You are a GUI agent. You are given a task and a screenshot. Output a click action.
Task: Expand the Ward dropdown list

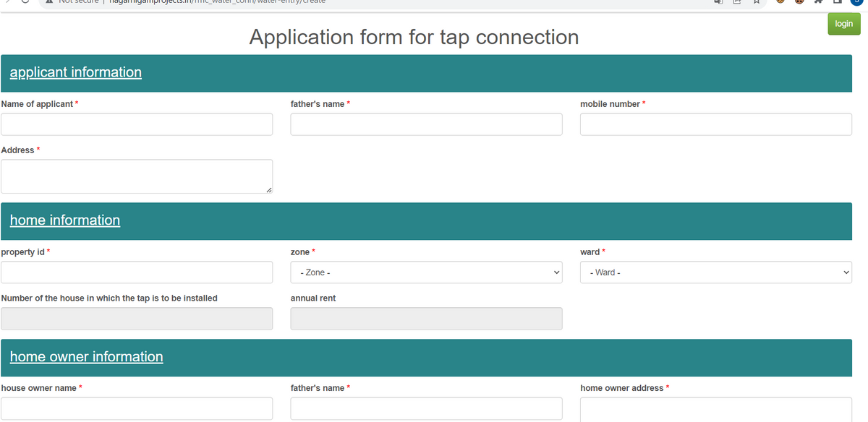click(x=715, y=272)
